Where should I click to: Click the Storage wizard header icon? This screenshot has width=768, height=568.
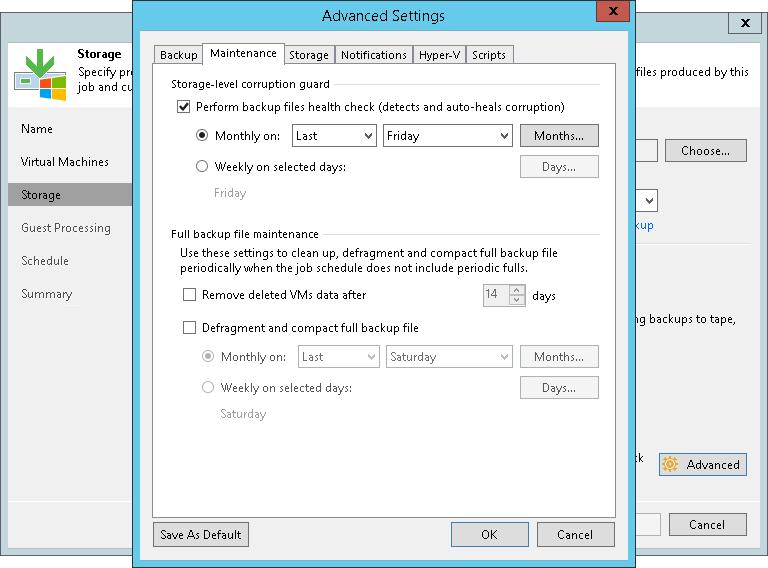40,74
